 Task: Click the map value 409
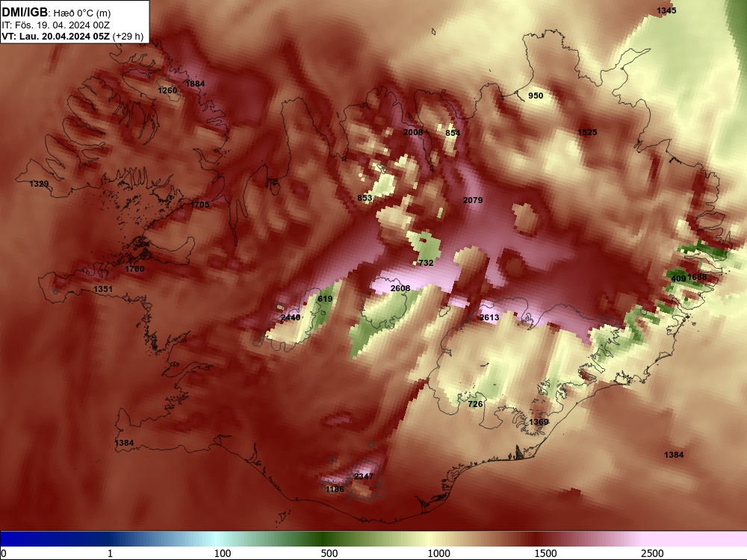[678, 279]
